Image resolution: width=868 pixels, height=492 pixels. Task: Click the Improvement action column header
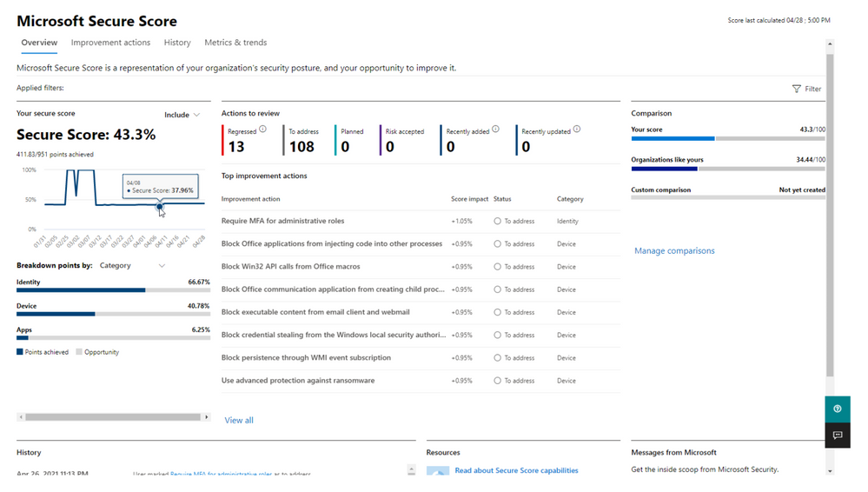click(251, 199)
